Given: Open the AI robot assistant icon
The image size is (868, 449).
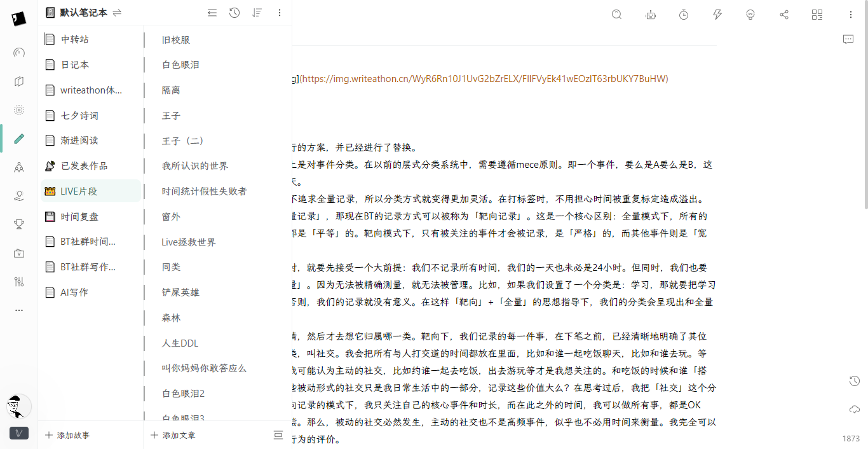Looking at the screenshot, I should point(650,15).
